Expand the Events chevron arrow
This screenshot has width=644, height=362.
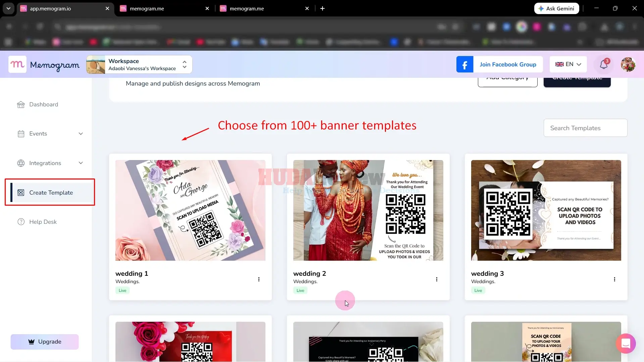pos(81,134)
